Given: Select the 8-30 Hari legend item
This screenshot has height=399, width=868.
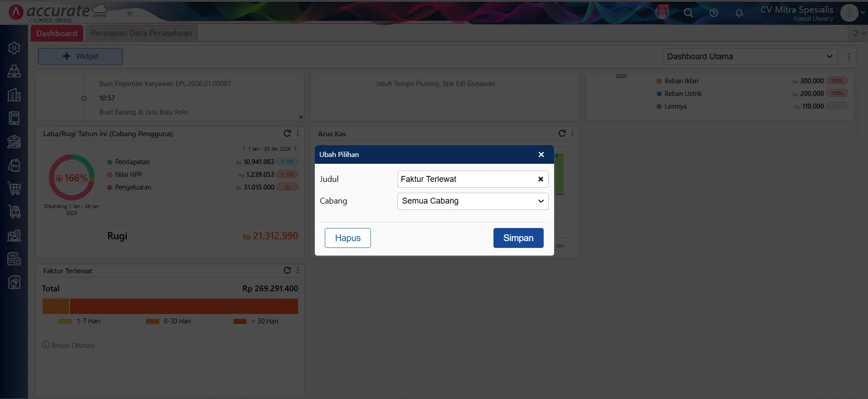Looking at the screenshot, I should (168, 321).
